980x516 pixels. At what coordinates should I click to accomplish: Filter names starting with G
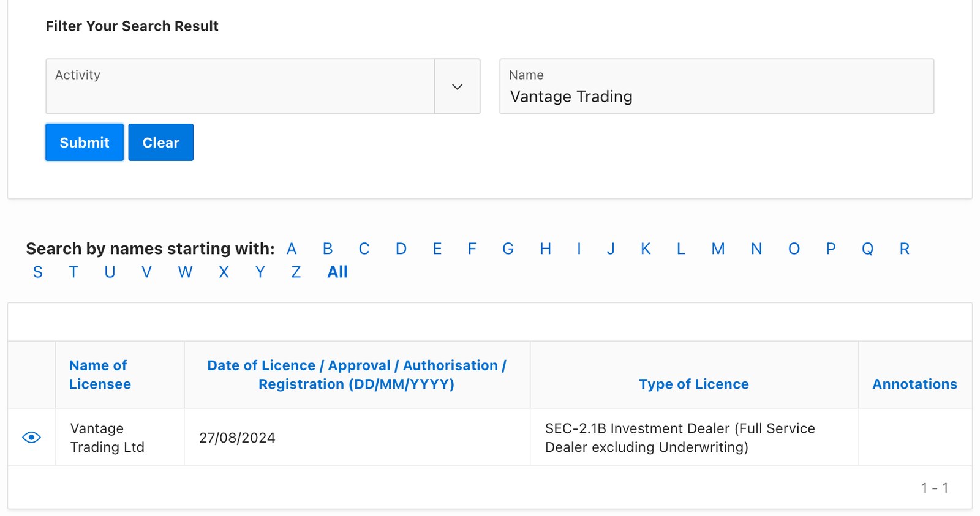click(x=508, y=249)
